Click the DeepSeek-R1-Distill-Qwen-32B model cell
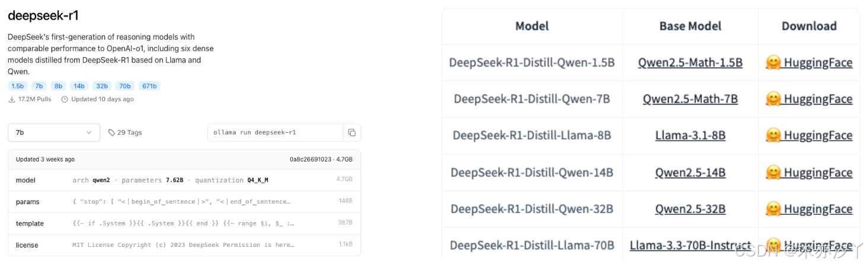The image size is (868, 266). 532,208
